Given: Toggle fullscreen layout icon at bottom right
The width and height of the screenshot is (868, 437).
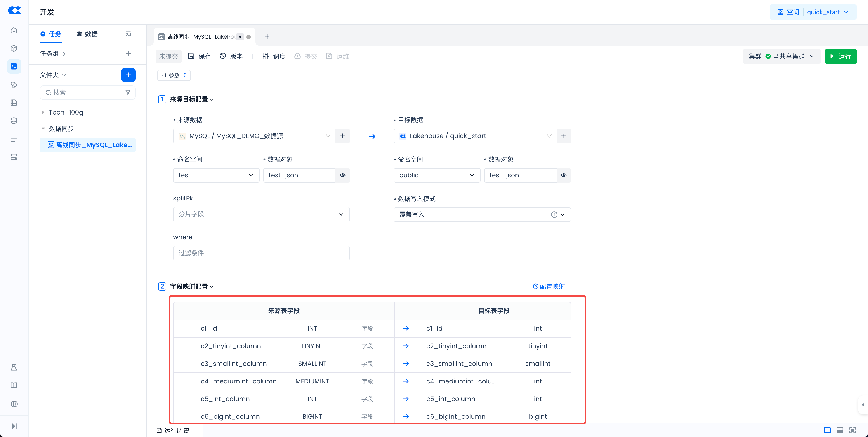Looking at the screenshot, I should click(x=852, y=430).
